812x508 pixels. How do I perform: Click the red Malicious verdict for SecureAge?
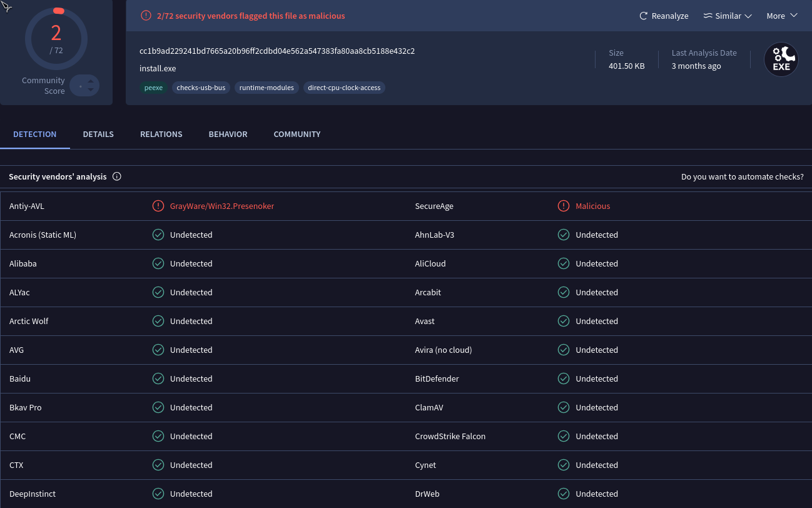click(x=592, y=206)
